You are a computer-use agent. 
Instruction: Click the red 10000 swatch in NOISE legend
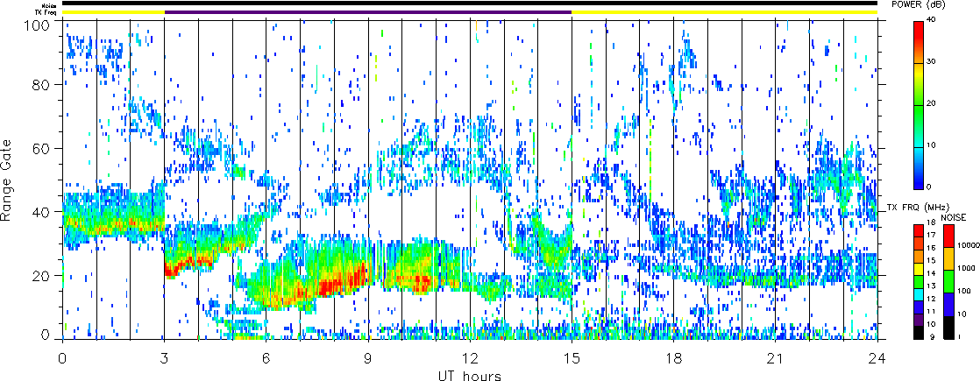click(x=950, y=236)
